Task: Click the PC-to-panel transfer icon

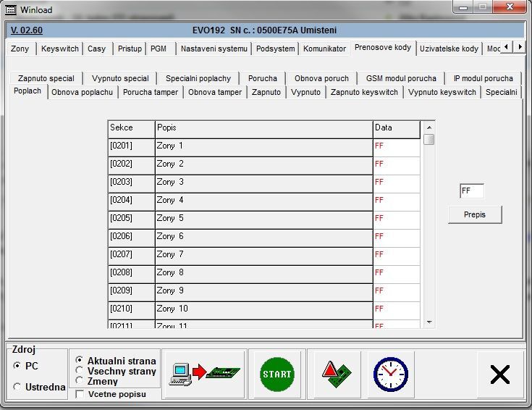Action: [205, 374]
